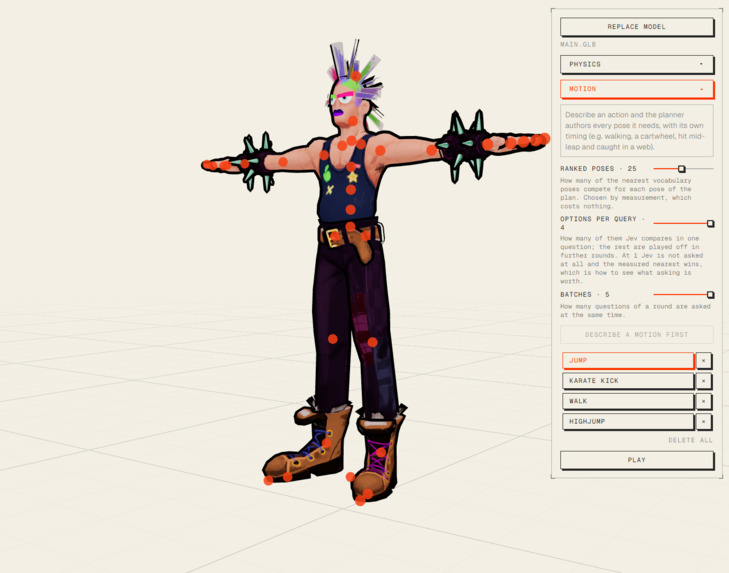Adjust the Ranked Poses slider

[x=683, y=169]
